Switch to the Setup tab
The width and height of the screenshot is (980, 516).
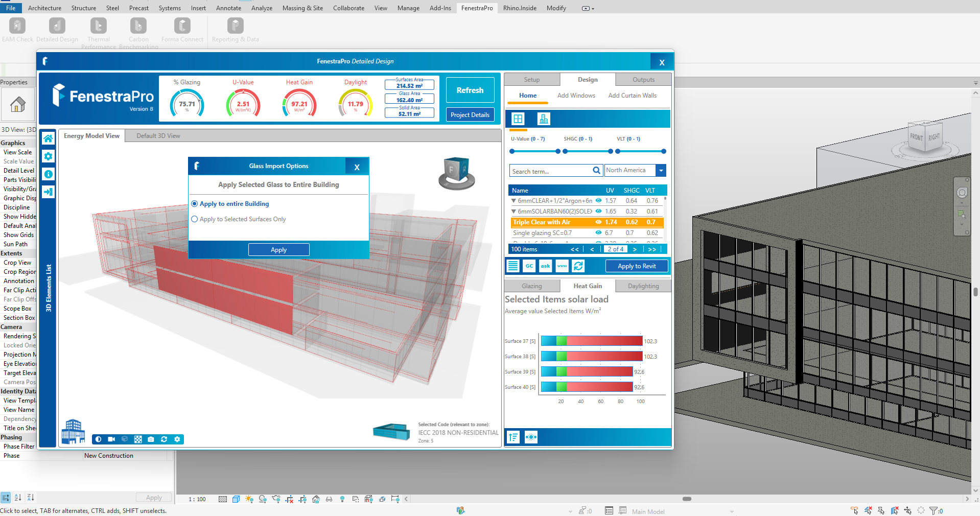tap(531, 80)
